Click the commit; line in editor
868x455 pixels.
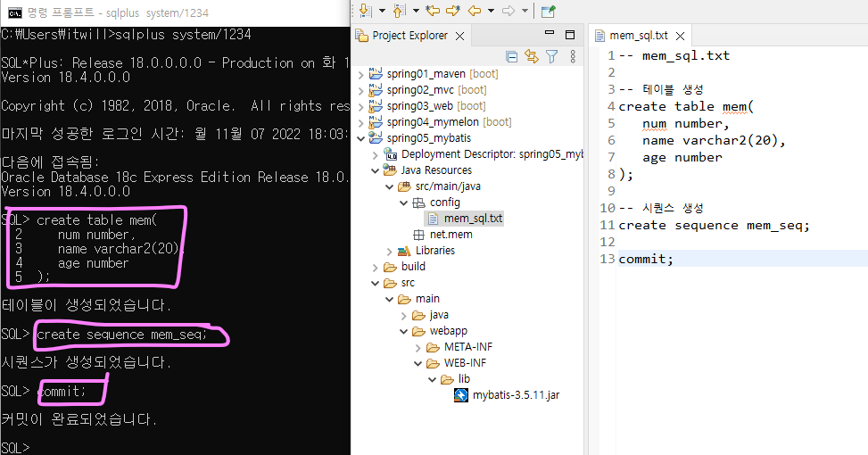pyautogui.click(x=646, y=259)
